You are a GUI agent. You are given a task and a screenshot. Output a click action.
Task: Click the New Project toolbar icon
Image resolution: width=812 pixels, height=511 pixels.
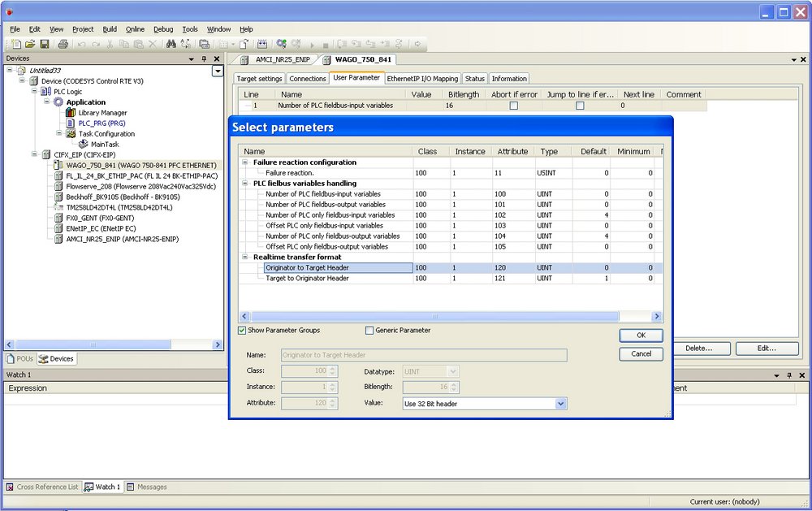(x=15, y=44)
